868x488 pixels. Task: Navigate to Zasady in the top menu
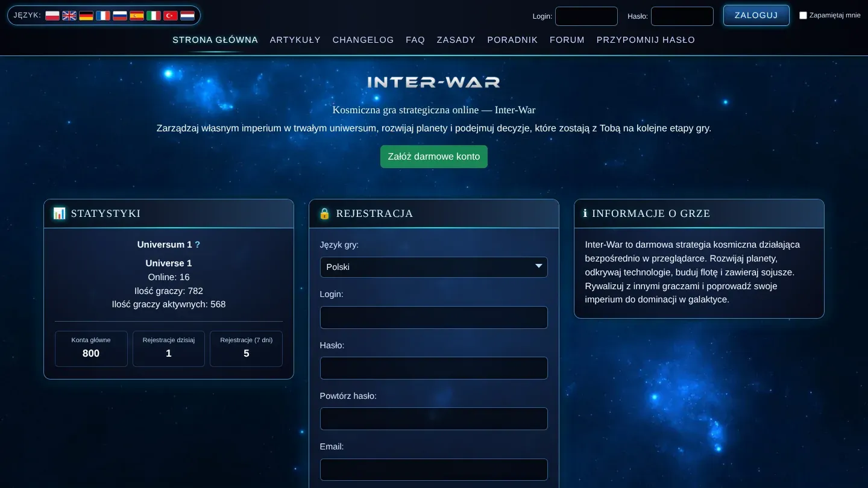click(456, 40)
